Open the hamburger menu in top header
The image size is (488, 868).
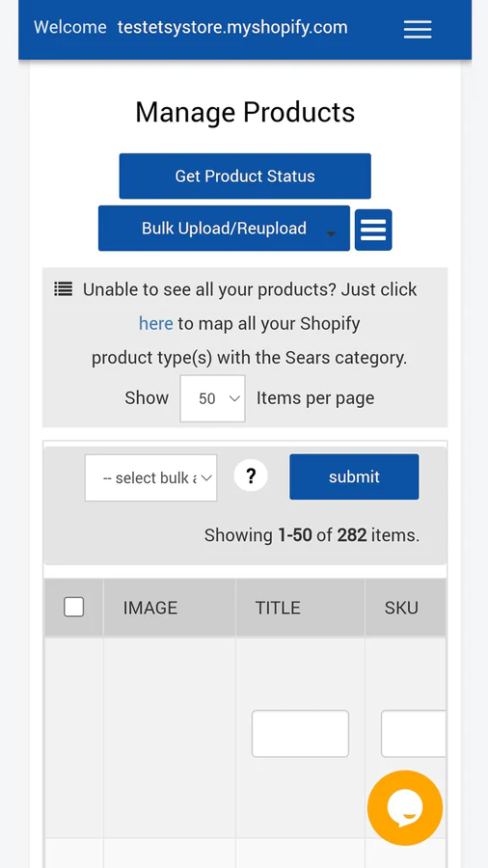(x=418, y=29)
